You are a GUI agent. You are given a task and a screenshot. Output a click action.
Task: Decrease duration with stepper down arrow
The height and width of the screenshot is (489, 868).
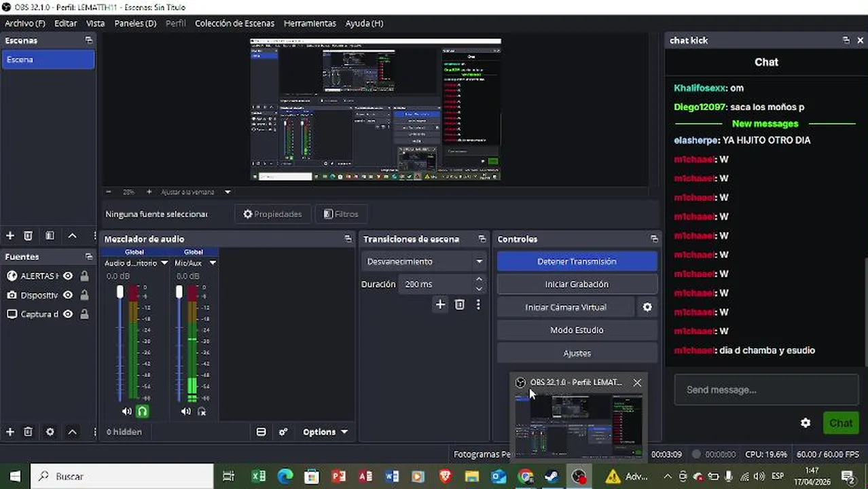click(479, 289)
